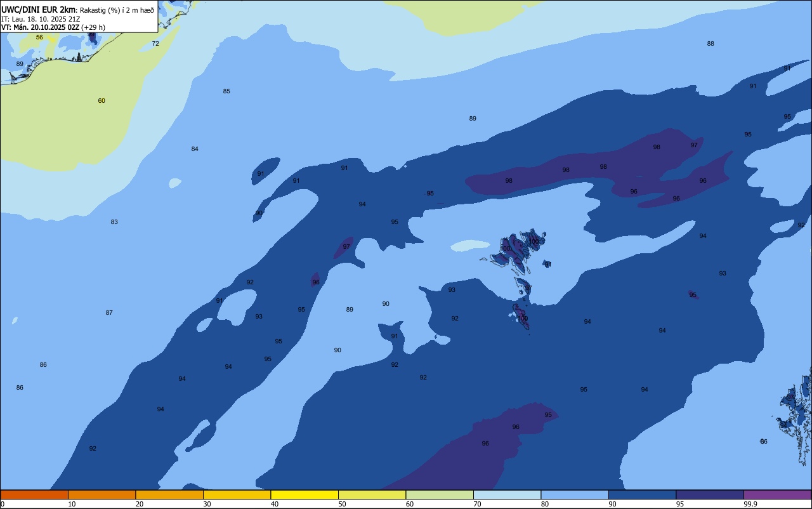Screen dimensions: 812x509
Task: Click the value 60 over the green land area
Action: 101,101
